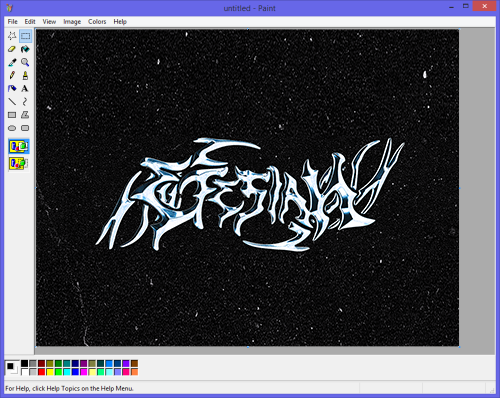Choose the bright yellow color swatch
Image resolution: width=500 pixels, height=398 pixels.
pyautogui.click(x=50, y=372)
